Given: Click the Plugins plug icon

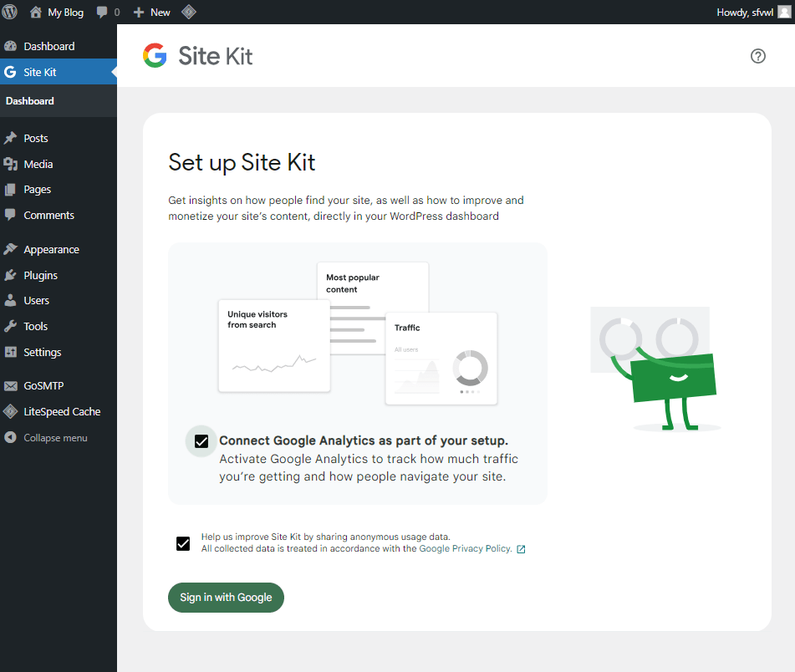Looking at the screenshot, I should (x=10, y=275).
